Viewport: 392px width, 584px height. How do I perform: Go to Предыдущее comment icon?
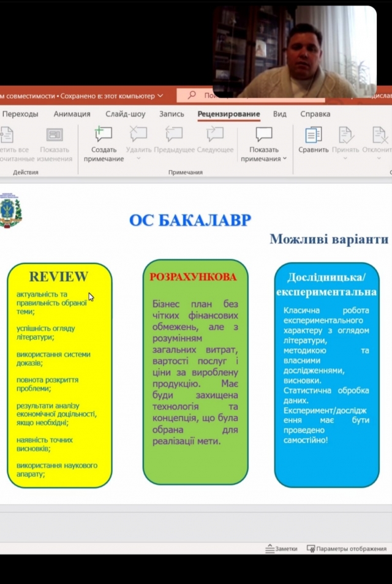point(174,134)
